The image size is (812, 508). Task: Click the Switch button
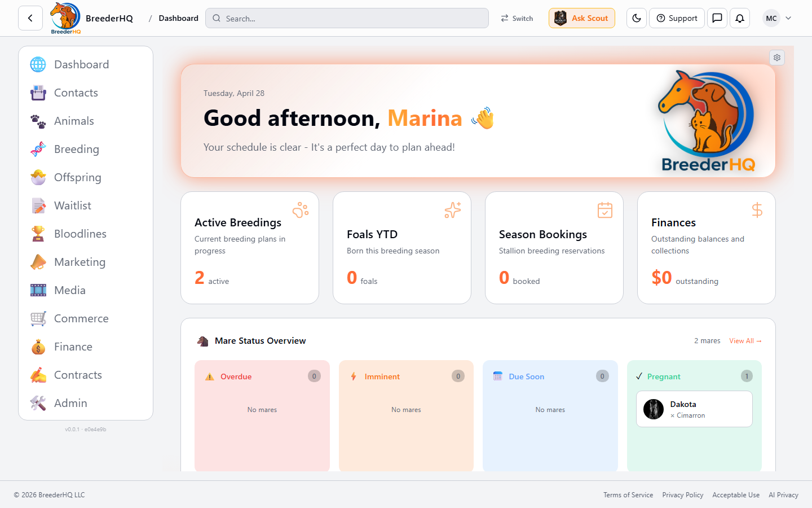click(x=517, y=18)
